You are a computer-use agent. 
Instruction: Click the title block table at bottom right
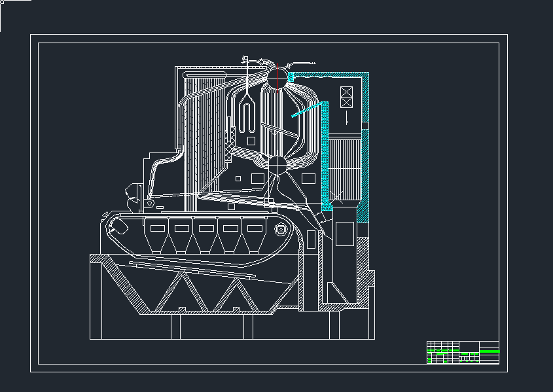463,352
